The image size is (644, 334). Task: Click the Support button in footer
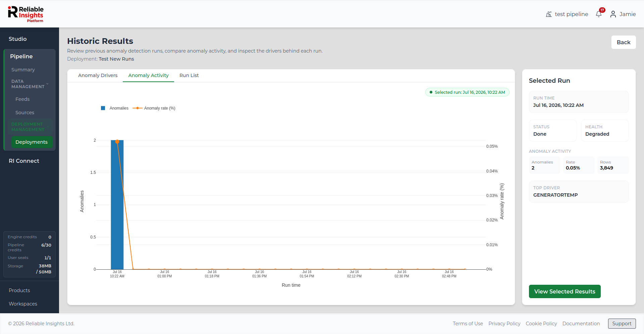(622, 324)
